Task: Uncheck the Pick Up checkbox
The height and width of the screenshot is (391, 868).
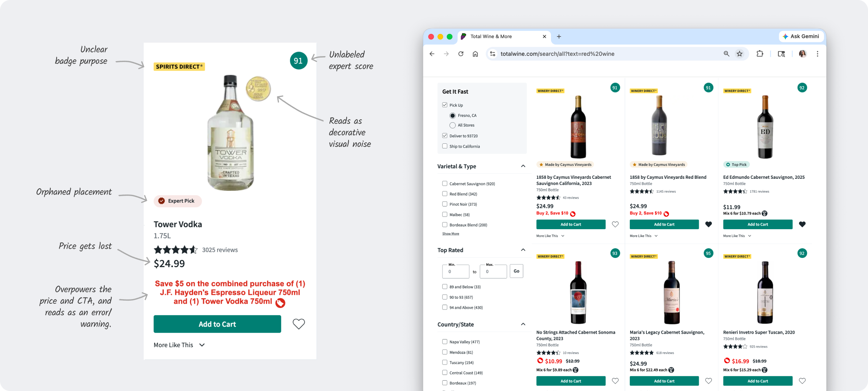Action: 445,105
